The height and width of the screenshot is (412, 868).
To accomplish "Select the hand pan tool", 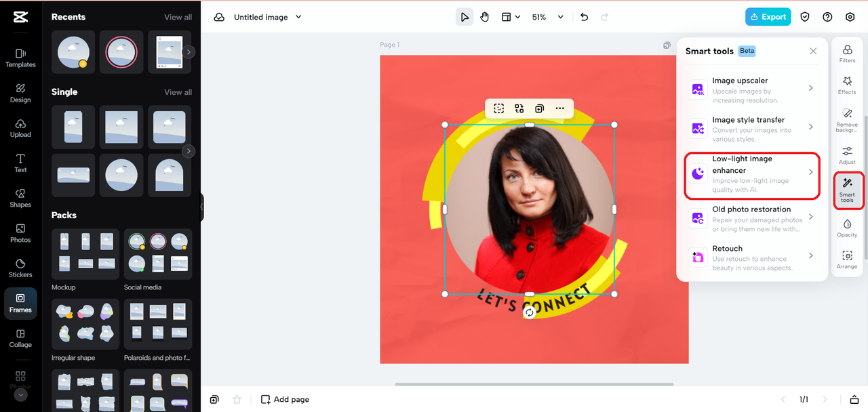I will click(484, 17).
